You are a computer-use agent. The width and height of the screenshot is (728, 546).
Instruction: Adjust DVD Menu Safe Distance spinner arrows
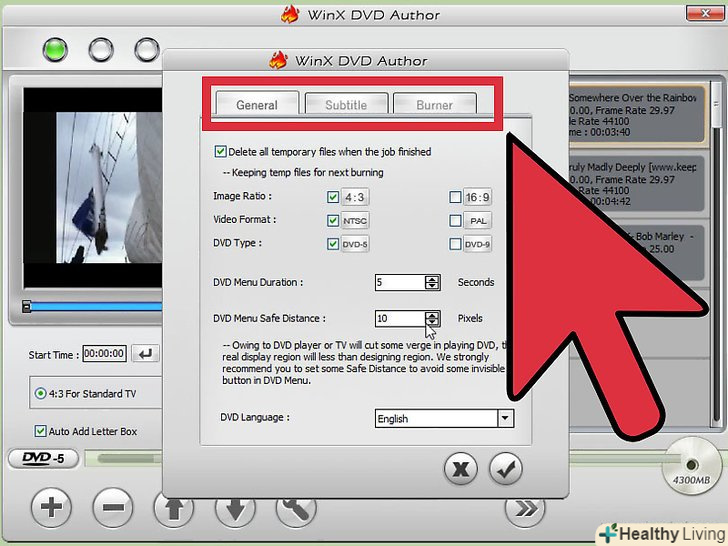tap(432, 318)
